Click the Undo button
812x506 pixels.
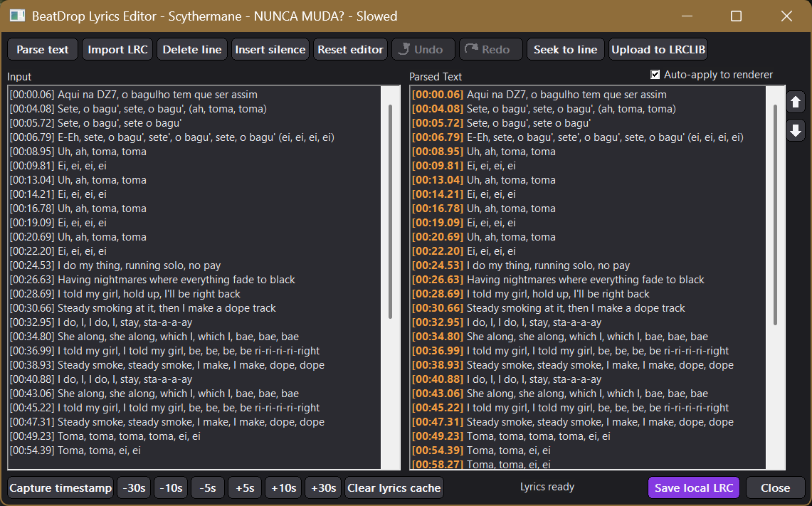pos(423,50)
